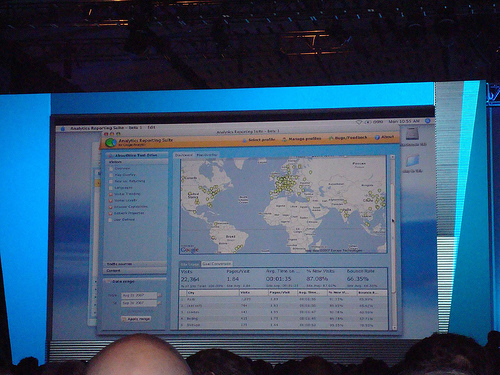This screenshot has height=375, width=500.
Task: Collapse the Date range panel
Action: coord(108,282)
